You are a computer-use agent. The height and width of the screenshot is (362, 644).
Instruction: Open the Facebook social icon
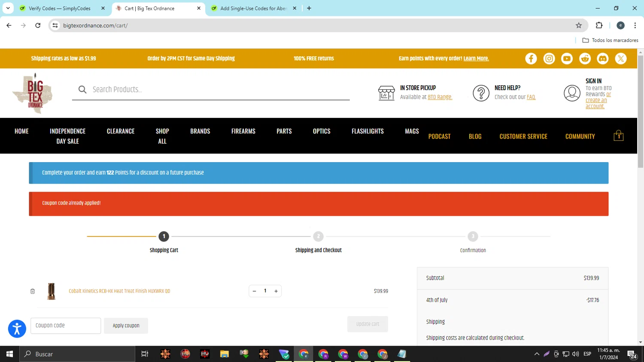coord(531,59)
